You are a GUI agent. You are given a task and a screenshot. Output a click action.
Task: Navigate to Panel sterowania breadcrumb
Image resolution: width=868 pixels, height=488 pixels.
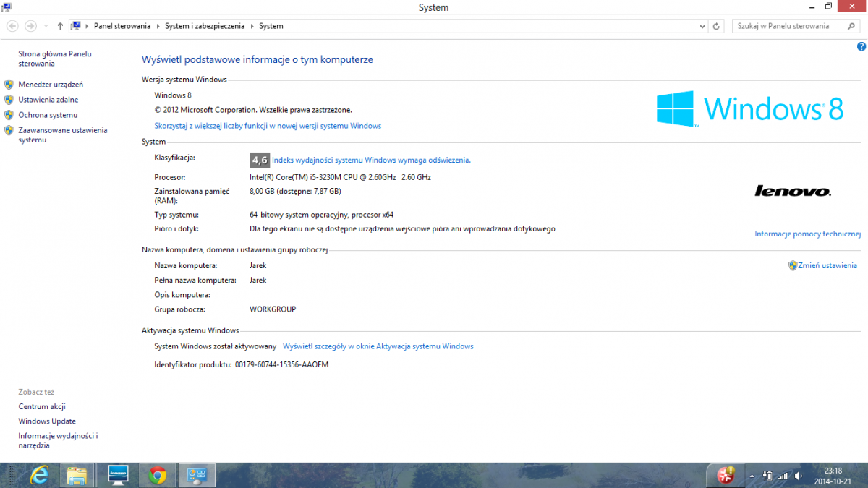(122, 26)
